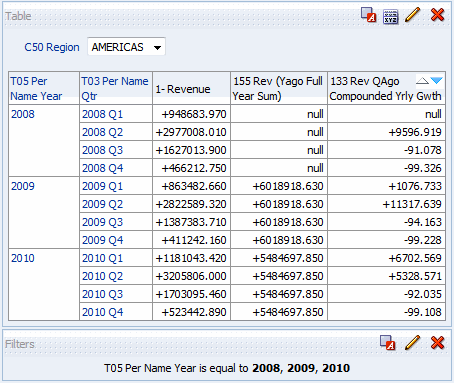The image size is (454, 383).
Task: Click the Format Container icon in Table header
Action: [369, 15]
